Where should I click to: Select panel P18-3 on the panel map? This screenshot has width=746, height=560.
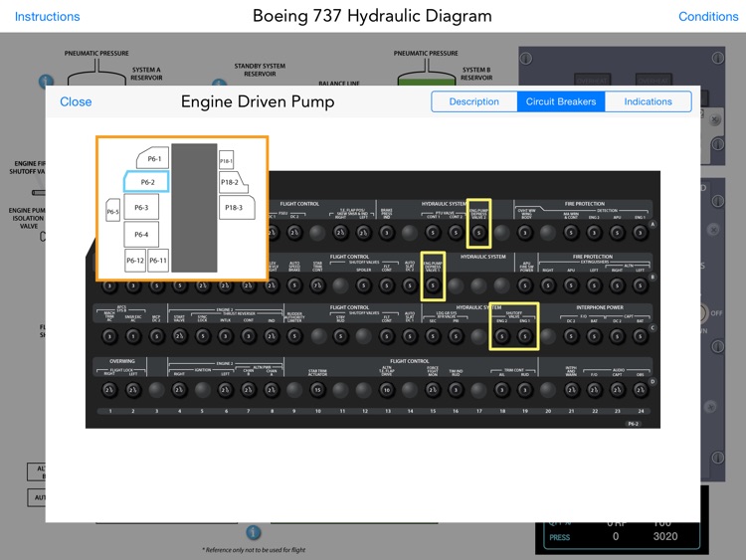237,208
